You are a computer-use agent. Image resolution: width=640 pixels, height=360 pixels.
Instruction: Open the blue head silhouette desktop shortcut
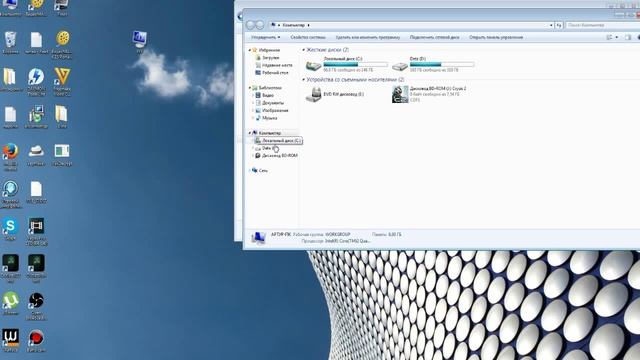[10, 194]
